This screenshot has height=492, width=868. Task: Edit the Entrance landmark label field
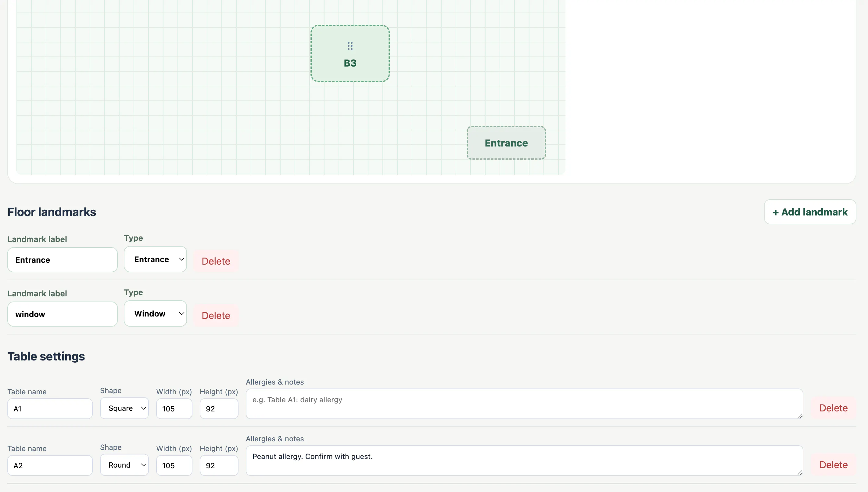coord(63,260)
